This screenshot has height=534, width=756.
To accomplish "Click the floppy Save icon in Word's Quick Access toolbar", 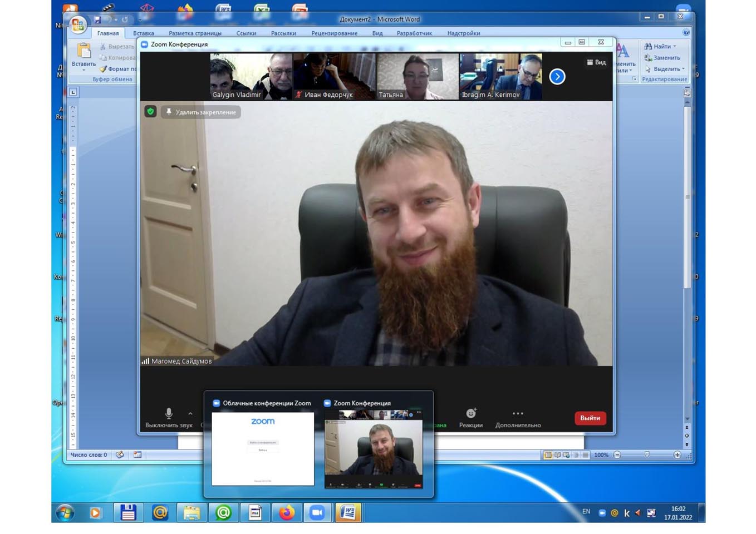I will point(97,19).
